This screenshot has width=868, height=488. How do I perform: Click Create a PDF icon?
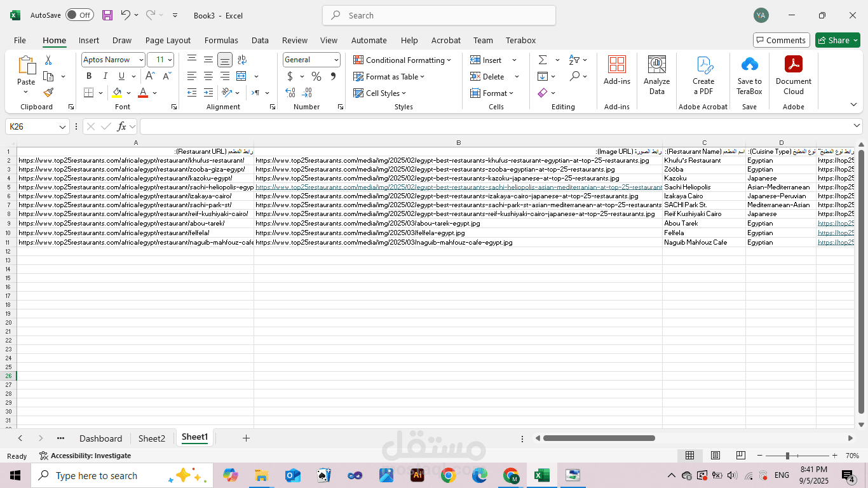(x=703, y=75)
